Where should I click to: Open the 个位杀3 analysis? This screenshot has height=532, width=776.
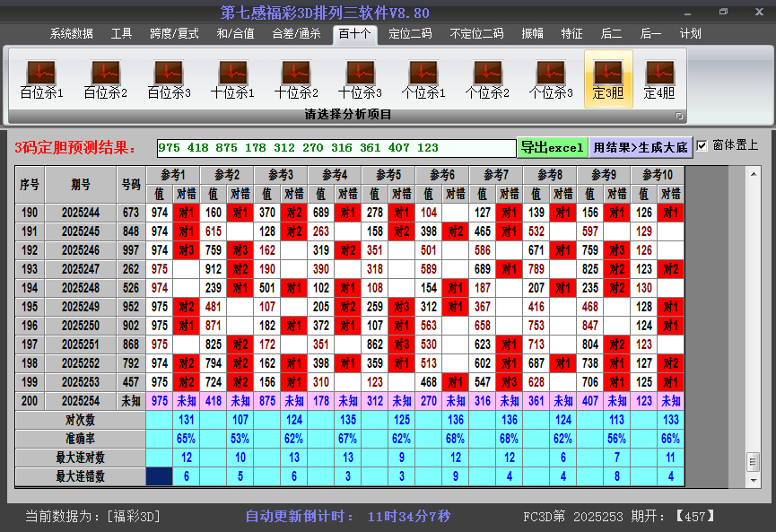(x=551, y=79)
